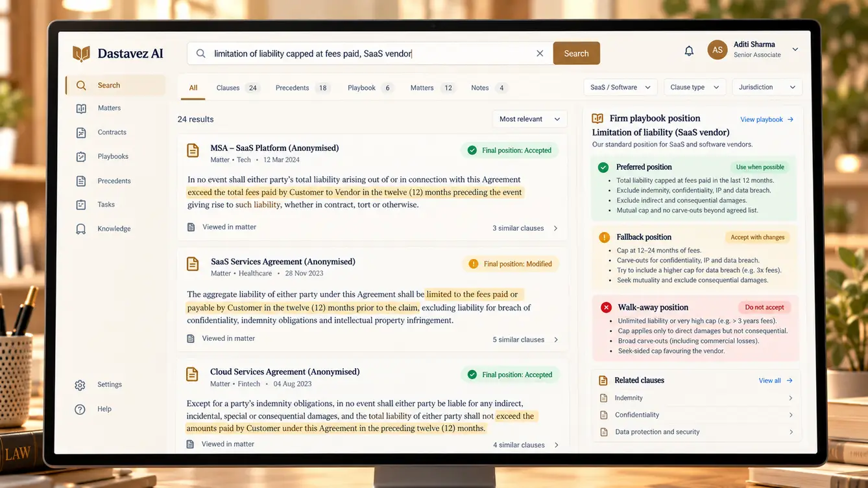Click the Accept with changes badge
The image size is (868, 488).
tap(757, 237)
